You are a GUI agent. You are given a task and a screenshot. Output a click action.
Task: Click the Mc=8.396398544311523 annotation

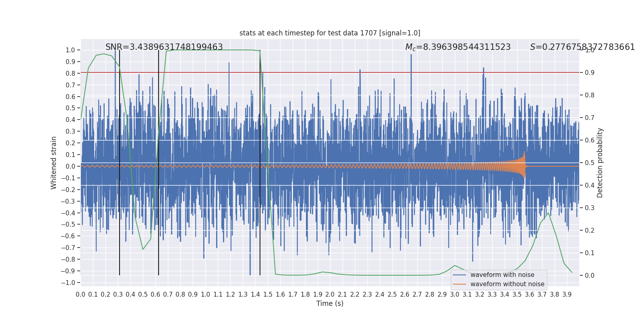[x=458, y=47]
